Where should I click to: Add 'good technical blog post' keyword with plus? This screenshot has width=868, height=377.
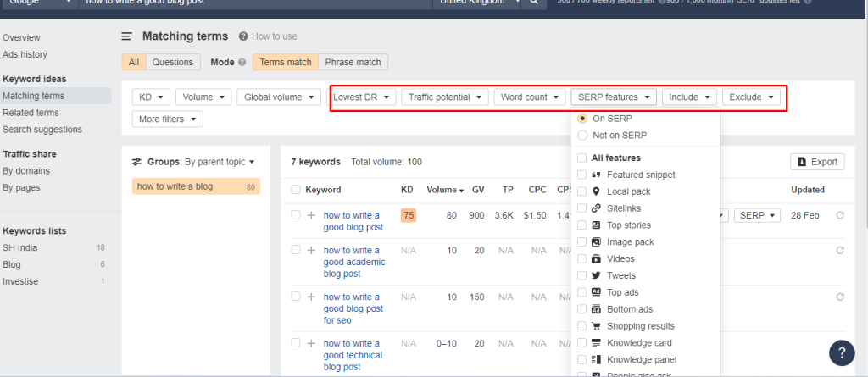tap(312, 343)
